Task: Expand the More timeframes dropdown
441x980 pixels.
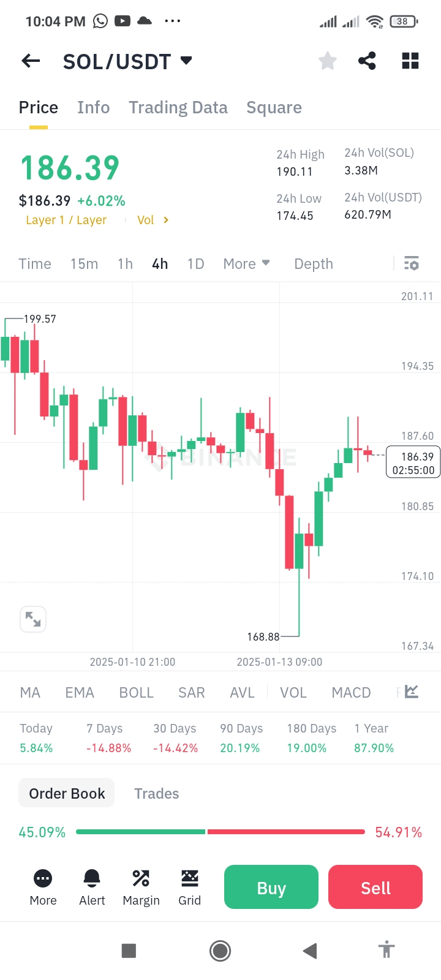Action: point(246,264)
